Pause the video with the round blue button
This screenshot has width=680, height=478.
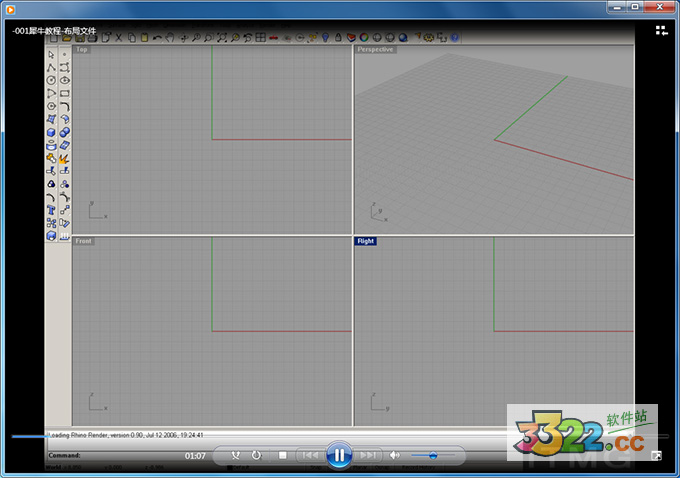pyautogui.click(x=339, y=455)
